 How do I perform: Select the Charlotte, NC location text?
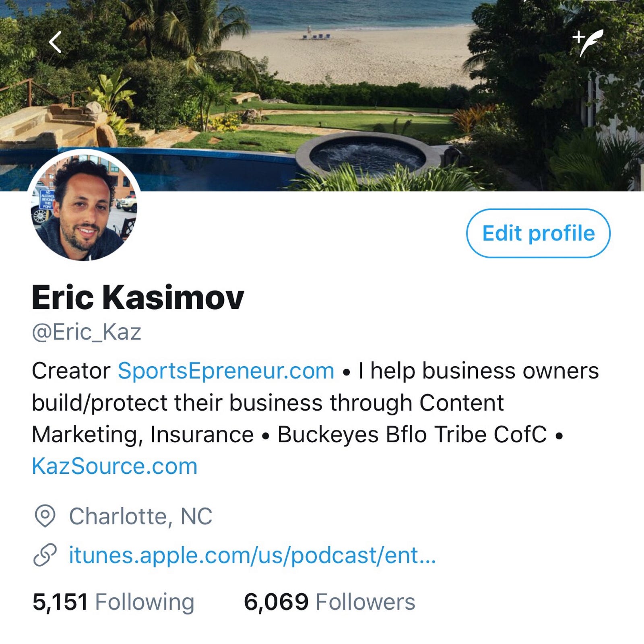[140, 516]
